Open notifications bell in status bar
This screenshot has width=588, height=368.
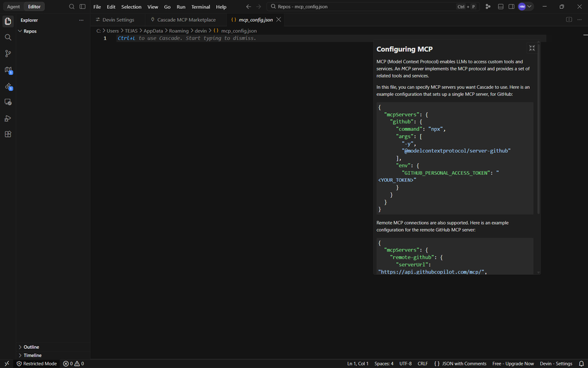(x=581, y=364)
